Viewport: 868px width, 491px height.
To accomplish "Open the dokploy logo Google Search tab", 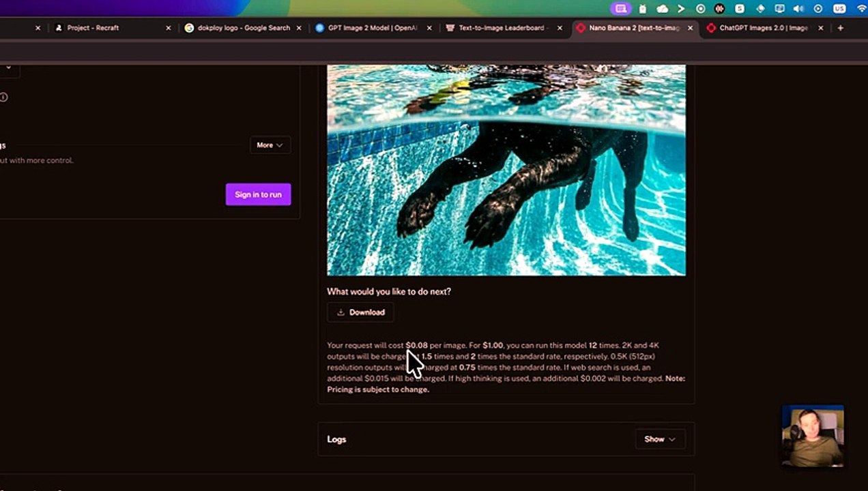I will click(x=243, y=28).
